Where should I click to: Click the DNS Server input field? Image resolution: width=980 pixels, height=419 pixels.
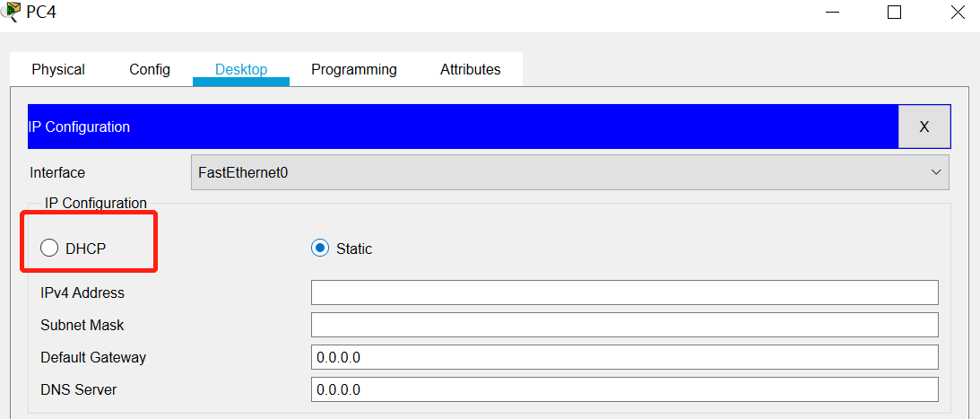624,389
